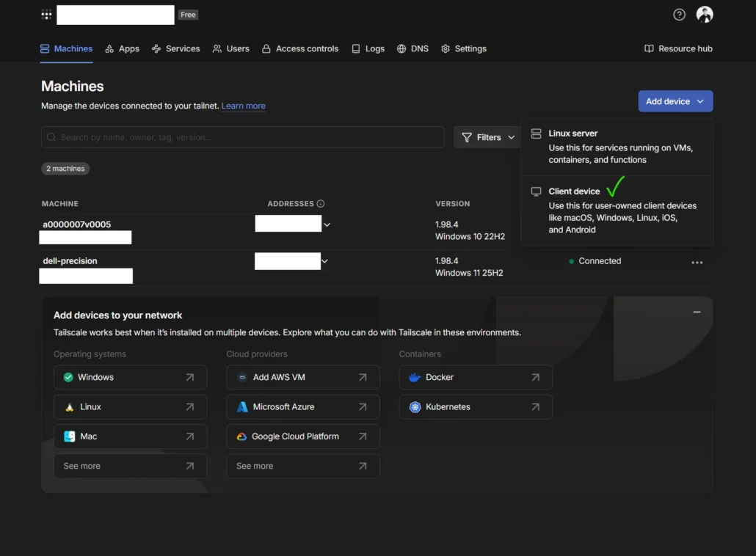Click the VERSION column header
756x556 pixels.
click(x=452, y=204)
